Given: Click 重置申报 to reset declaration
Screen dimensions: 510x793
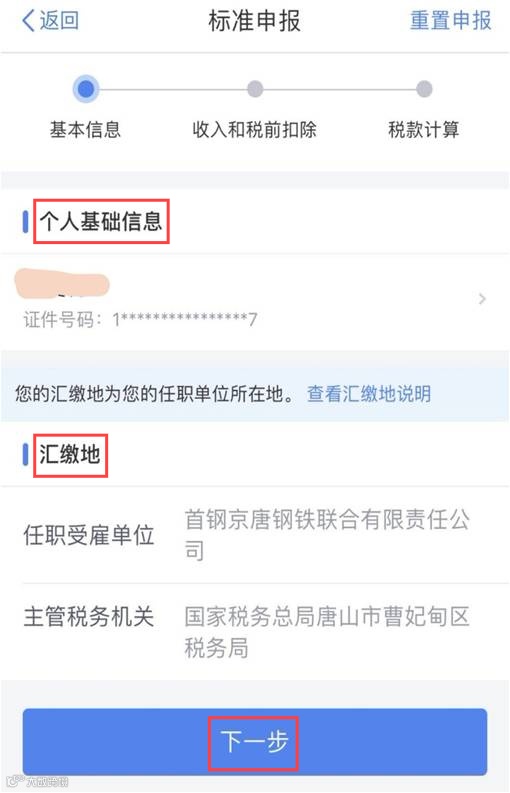Looking at the screenshot, I should pos(450,21).
